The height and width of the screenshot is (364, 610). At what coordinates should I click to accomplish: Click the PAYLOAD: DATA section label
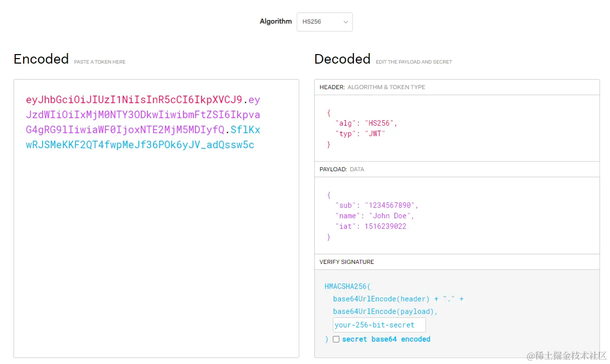[x=342, y=169]
